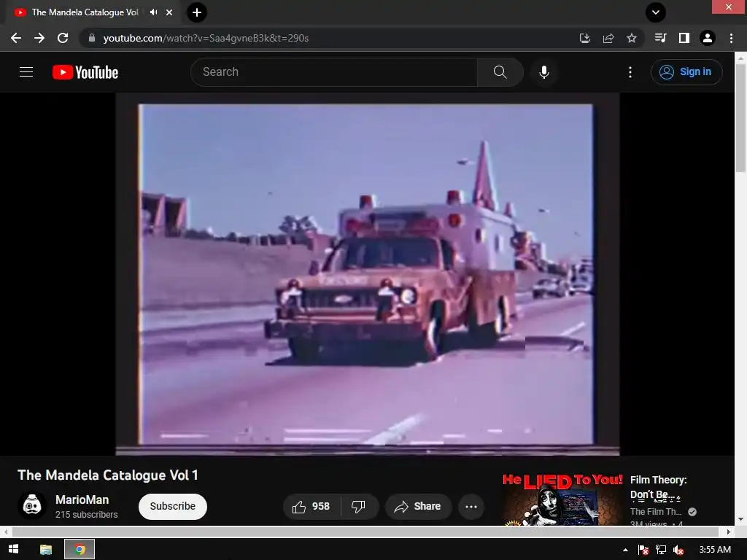Click the vertical page scrollbar
This screenshot has height=560, width=747.
pos(740,117)
